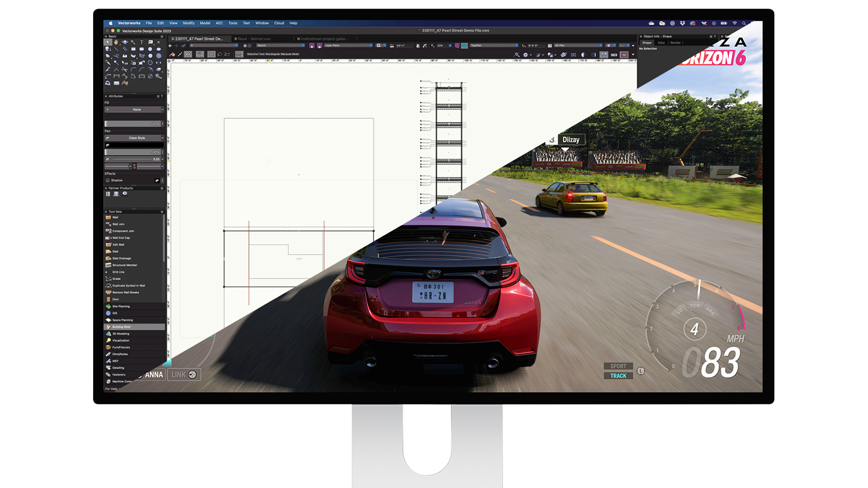Toggle the Partner Products eye icon
The height and width of the screenshot is (488, 868).
point(125,193)
